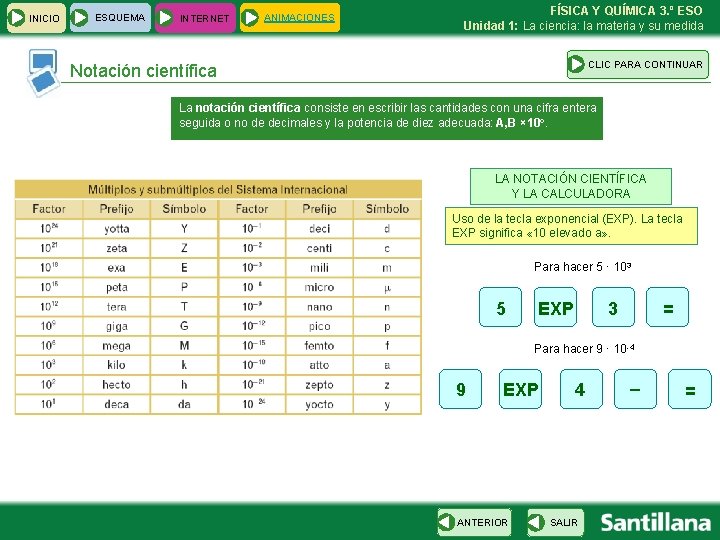Viewport: 720px width, 540px height.
Task: Click the arrow icon on INTERNET
Action: click(x=165, y=18)
